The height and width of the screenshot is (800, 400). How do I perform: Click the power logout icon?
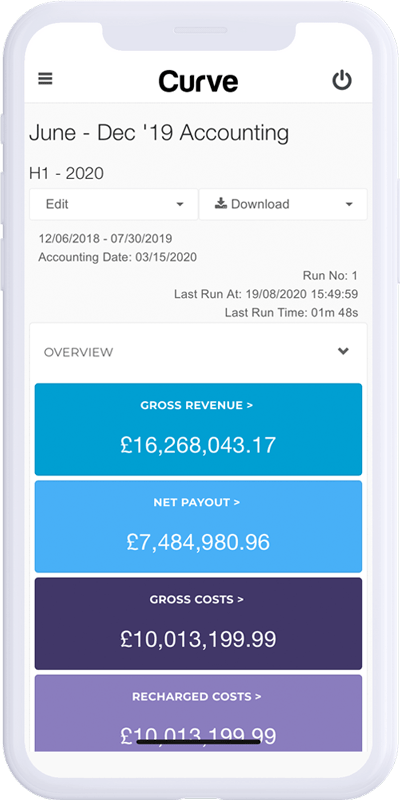(342, 81)
